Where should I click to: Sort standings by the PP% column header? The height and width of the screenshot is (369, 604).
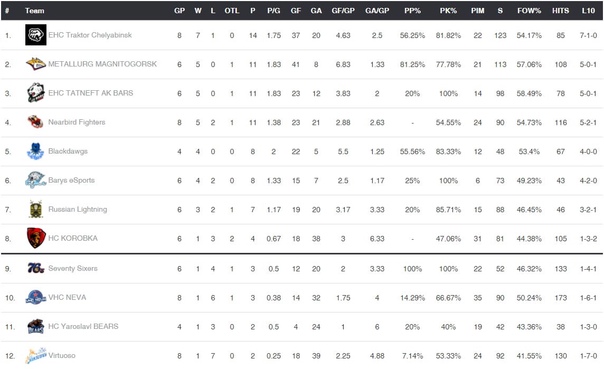[x=412, y=11]
